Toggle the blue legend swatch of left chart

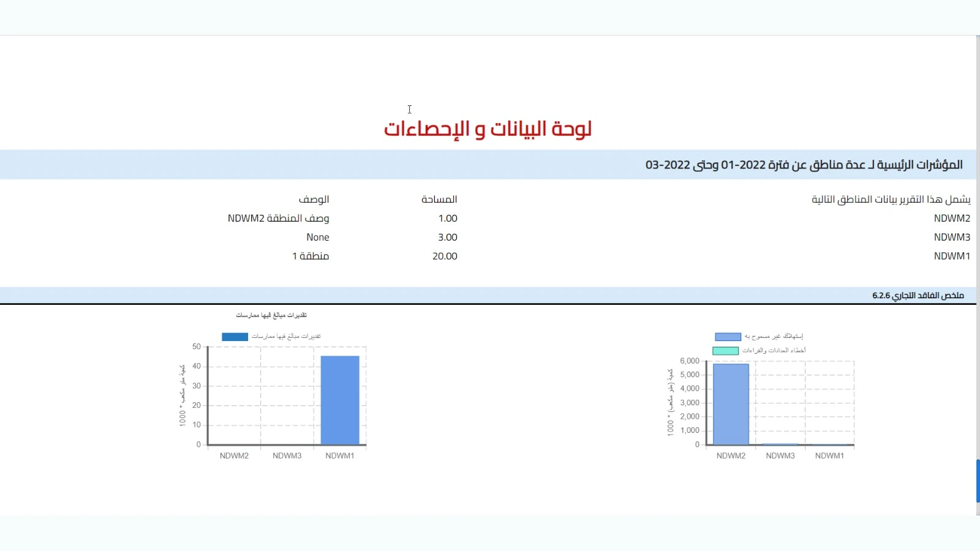235,337
